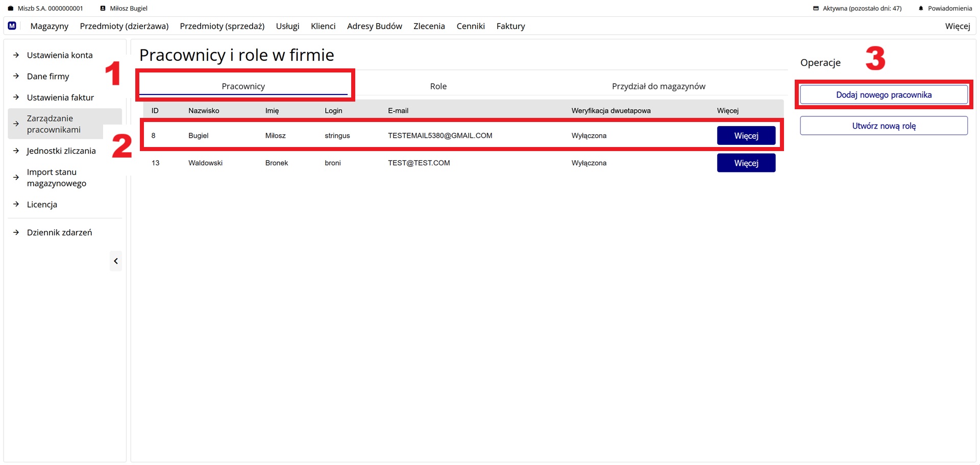Switch to Przydział do magazynów tab
This screenshot has width=980, height=465.
point(658,86)
